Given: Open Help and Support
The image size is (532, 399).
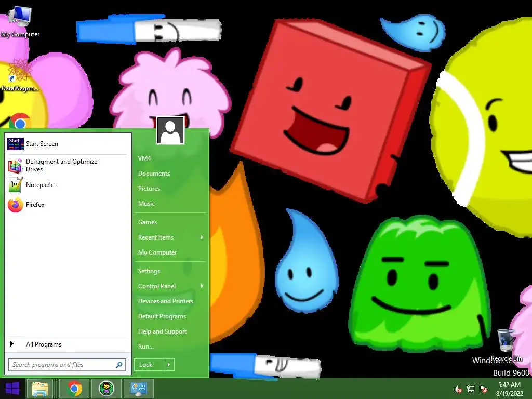Looking at the screenshot, I should point(162,331).
